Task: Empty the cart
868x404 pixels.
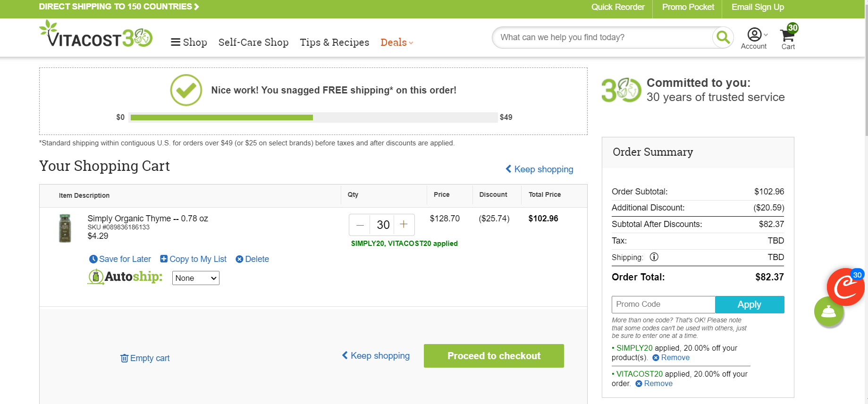Action: [x=145, y=358]
